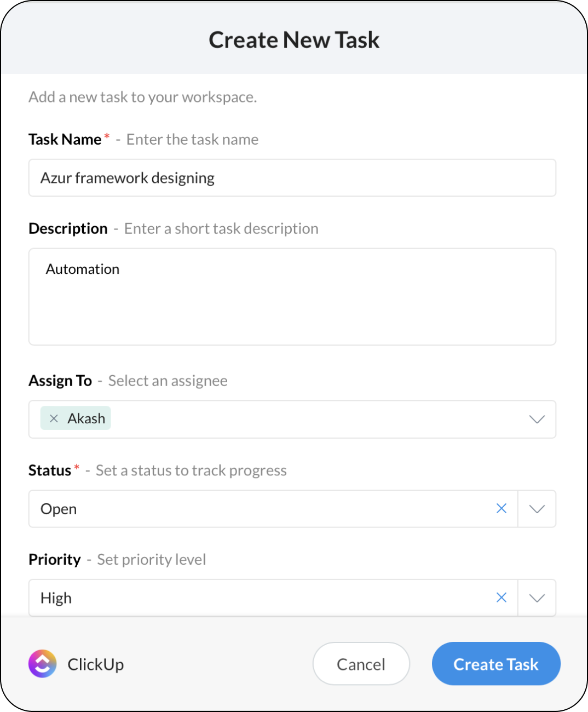Select the Akash assignee tag

[x=76, y=418]
